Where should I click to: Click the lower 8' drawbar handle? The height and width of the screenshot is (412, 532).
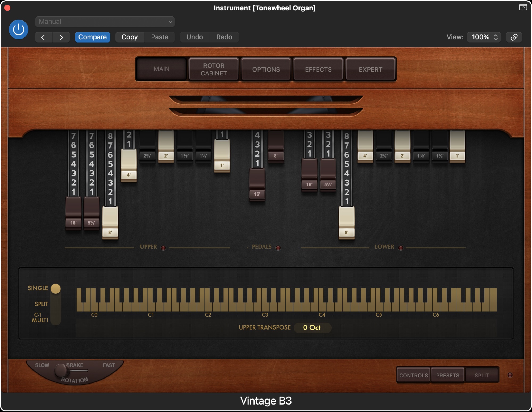click(347, 223)
